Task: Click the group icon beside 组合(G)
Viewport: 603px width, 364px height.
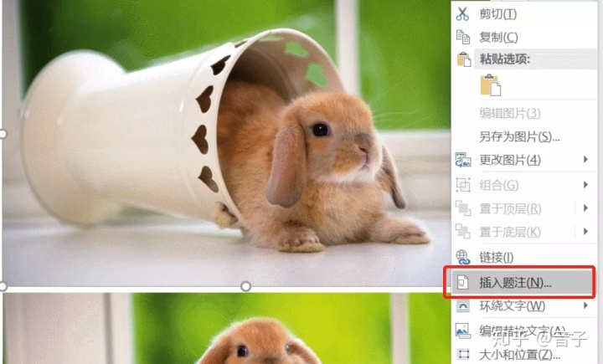Action: pos(463,185)
